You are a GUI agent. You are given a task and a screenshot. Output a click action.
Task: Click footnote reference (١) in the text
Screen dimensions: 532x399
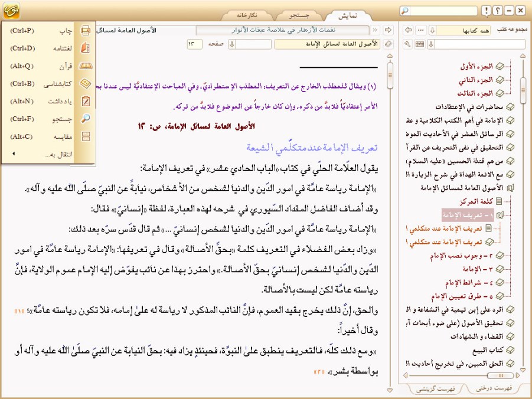click(x=19, y=310)
